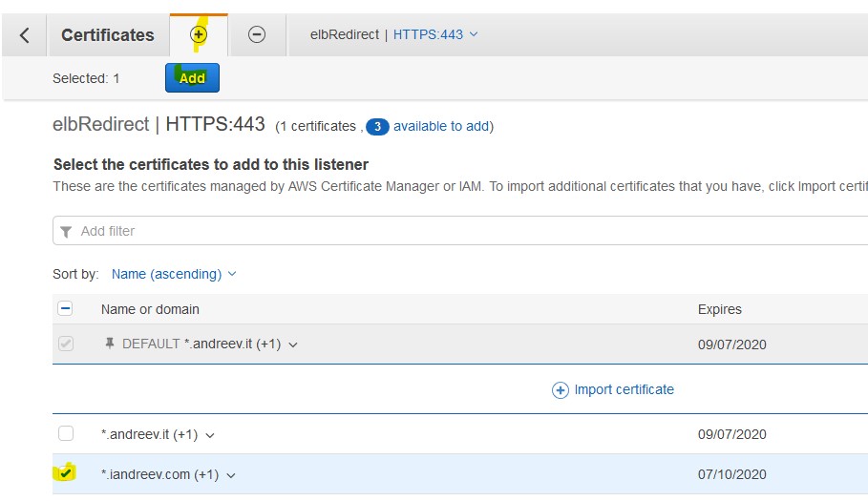
Task: Click the filter funnel icon
Action: click(66, 232)
